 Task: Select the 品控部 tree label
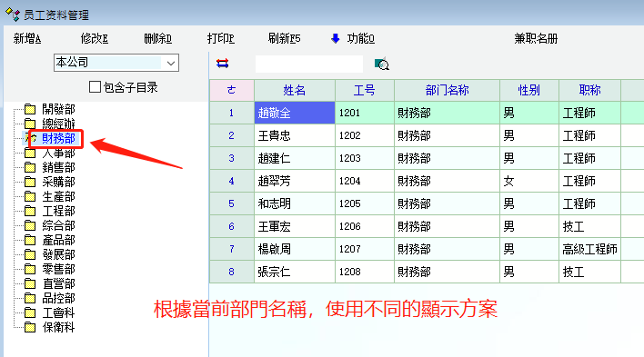[58, 298]
